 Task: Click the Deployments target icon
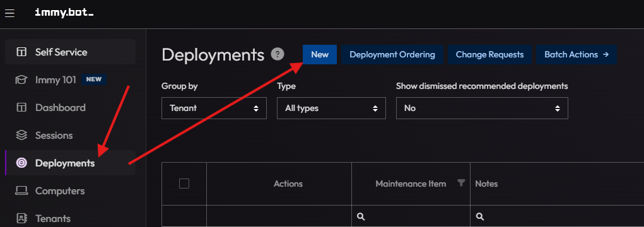pyautogui.click(x=21, y=163)
